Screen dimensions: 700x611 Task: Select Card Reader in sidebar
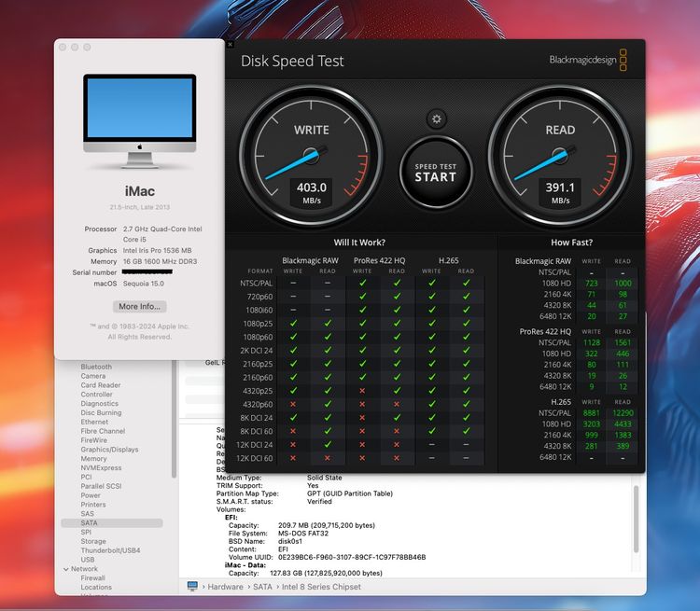coord(101,385)
